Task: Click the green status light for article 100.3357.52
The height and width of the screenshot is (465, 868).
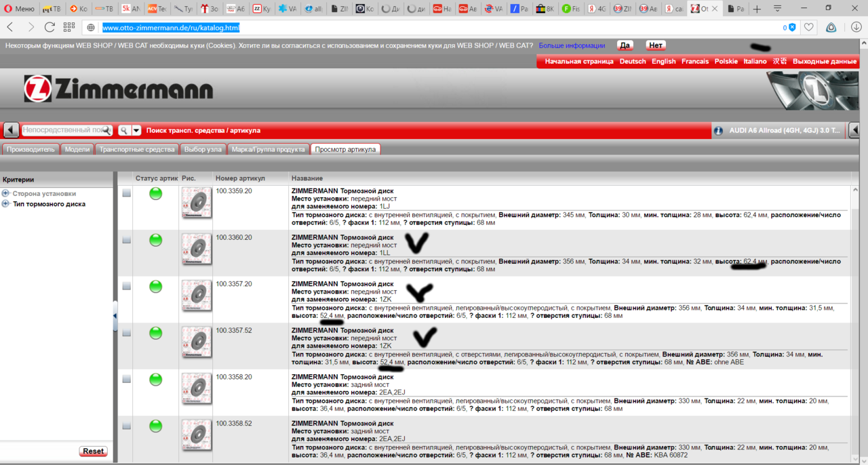Action: coord(155,333)
